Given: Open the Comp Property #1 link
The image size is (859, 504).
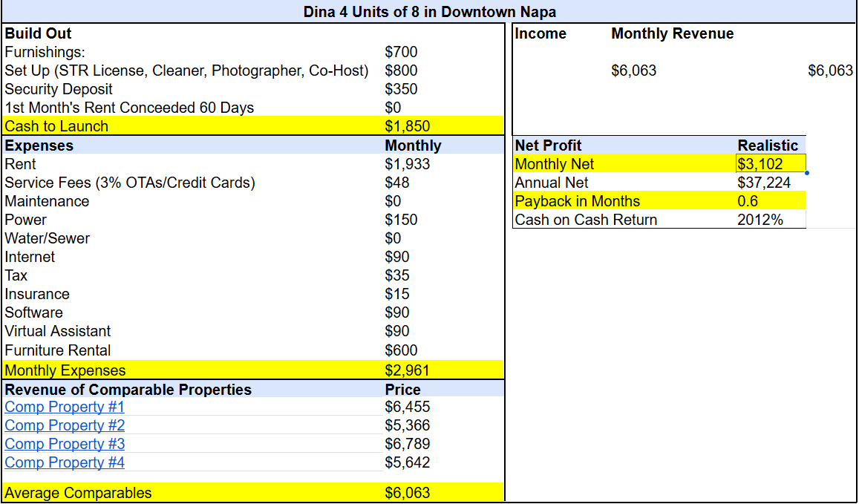Looking at the screenshot, I should coord(65,407).
